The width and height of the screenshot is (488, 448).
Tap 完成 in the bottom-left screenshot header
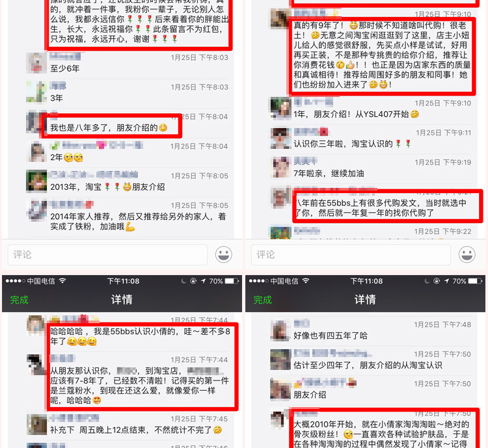[x=20, y=300]
